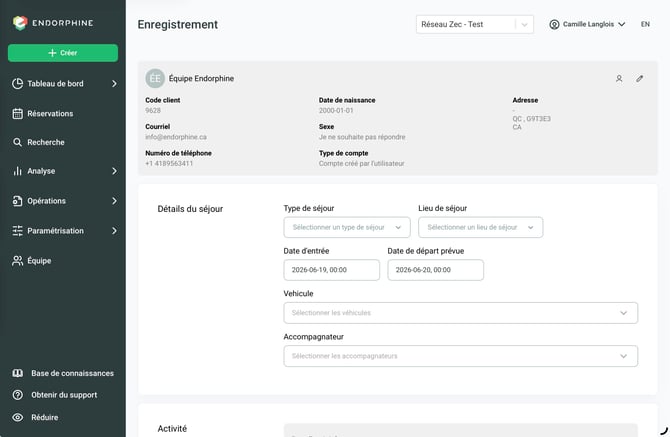Expand the Tableau de bord submenu chevron

pyautogui.click(x=114, y=84)
